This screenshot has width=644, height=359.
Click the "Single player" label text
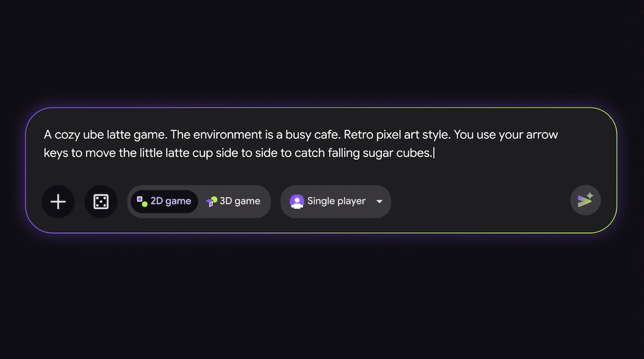coord(336,201)
